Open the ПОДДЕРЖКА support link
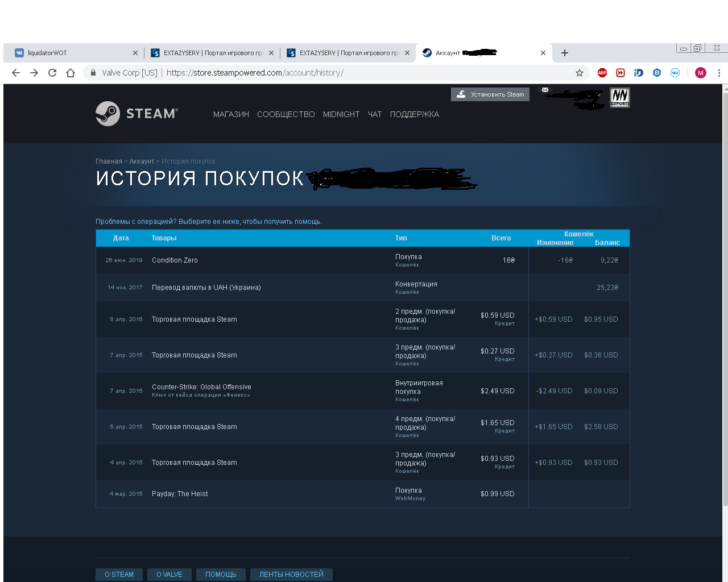Image resolution: width=728 pixels, height=582 pixels. (x=414, y=114)
